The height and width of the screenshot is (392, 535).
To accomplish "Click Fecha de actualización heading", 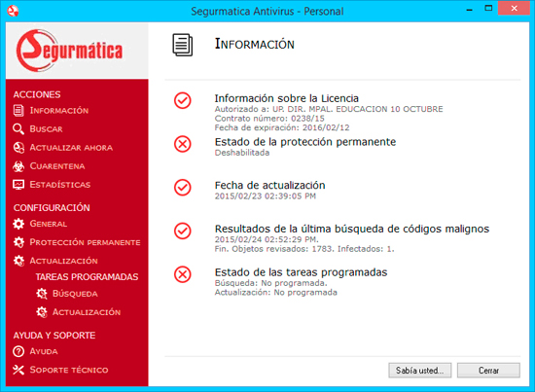I will pyautogui.click(x=269, y=185).
